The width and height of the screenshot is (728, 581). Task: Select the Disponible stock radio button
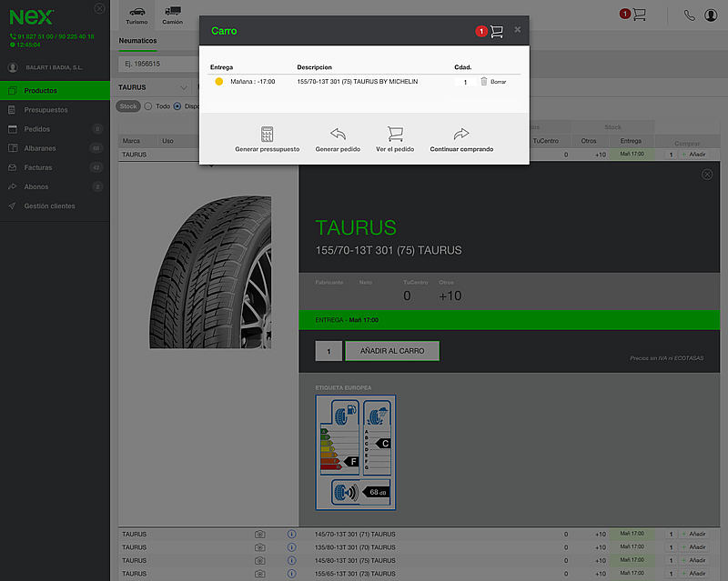(x=177, y=106)
